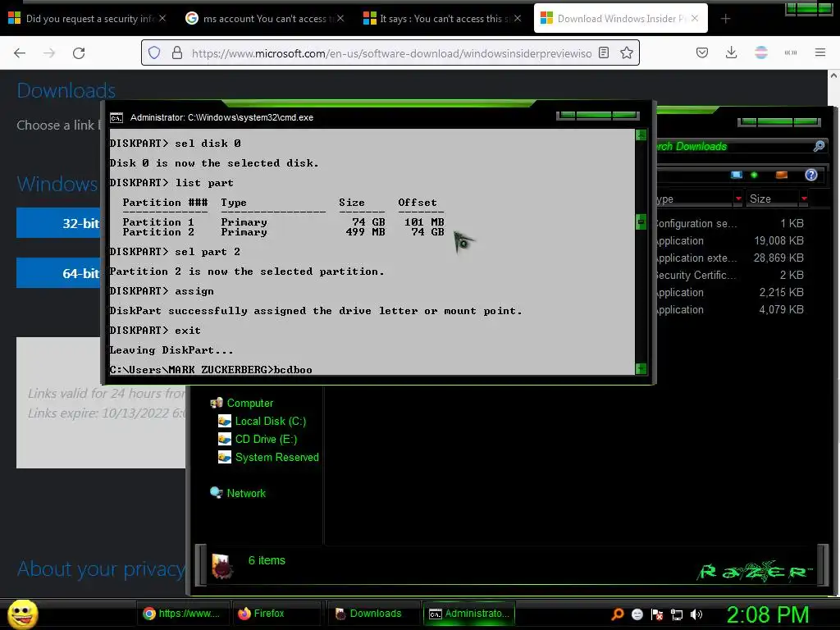Click the extension icon beside hamburger menu
The width and height of the screenshot is (840, 630).
(790, 52)
